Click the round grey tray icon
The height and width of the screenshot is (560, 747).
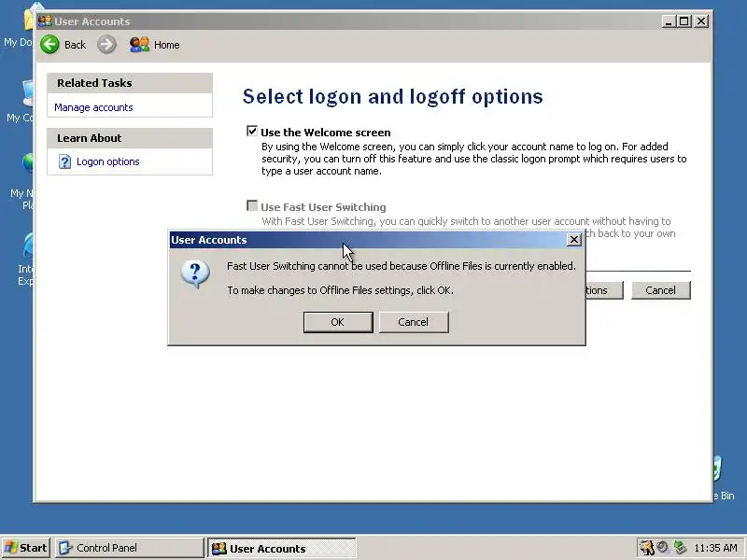coord(662,548)
